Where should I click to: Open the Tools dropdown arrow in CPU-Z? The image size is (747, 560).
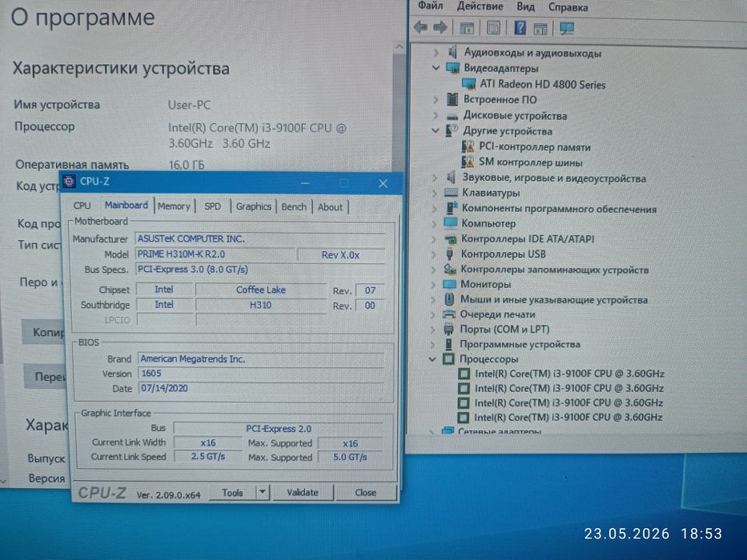coord(263,492)
